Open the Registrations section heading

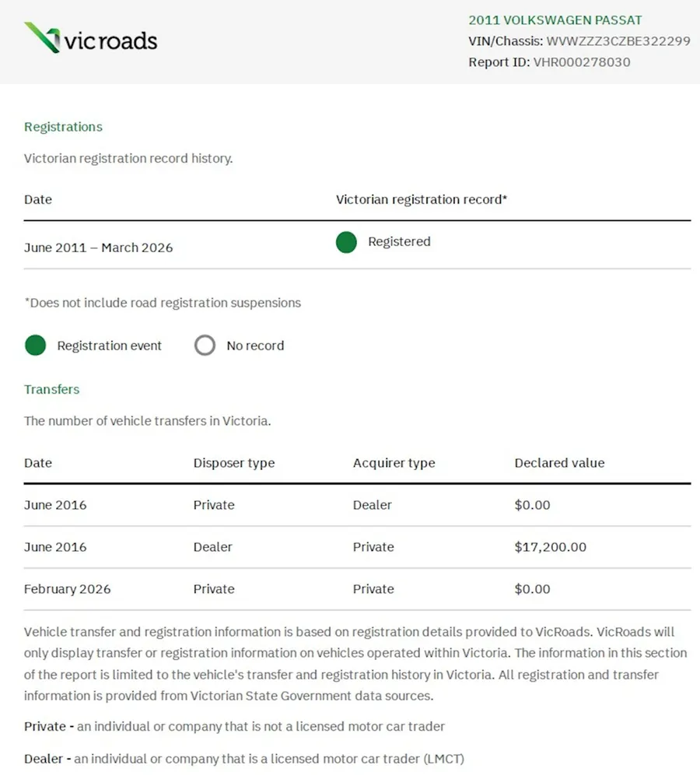point(63,127)
